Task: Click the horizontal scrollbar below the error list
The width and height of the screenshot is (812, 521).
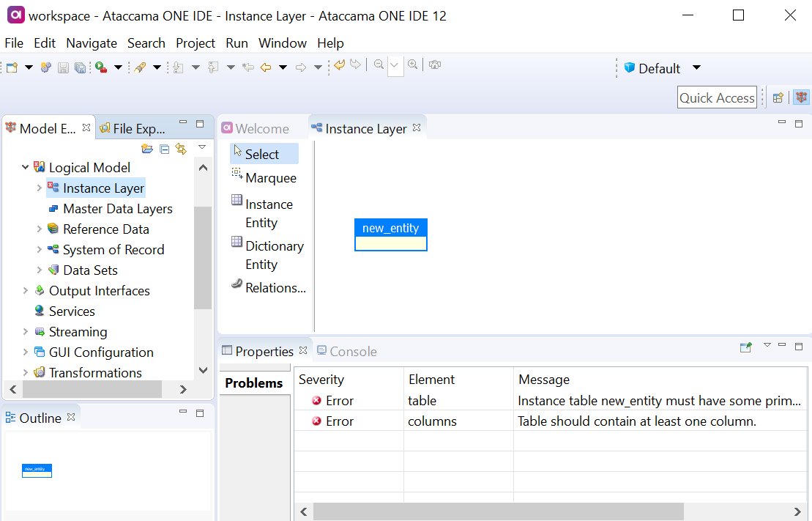Action: pyautogui.click(x=498, y=511)
